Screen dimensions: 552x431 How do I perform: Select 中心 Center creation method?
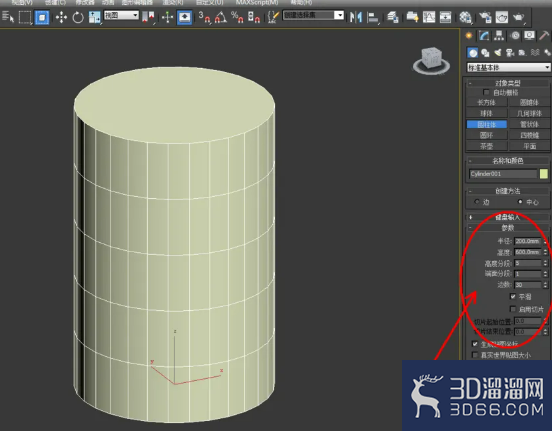click(520, 202)
